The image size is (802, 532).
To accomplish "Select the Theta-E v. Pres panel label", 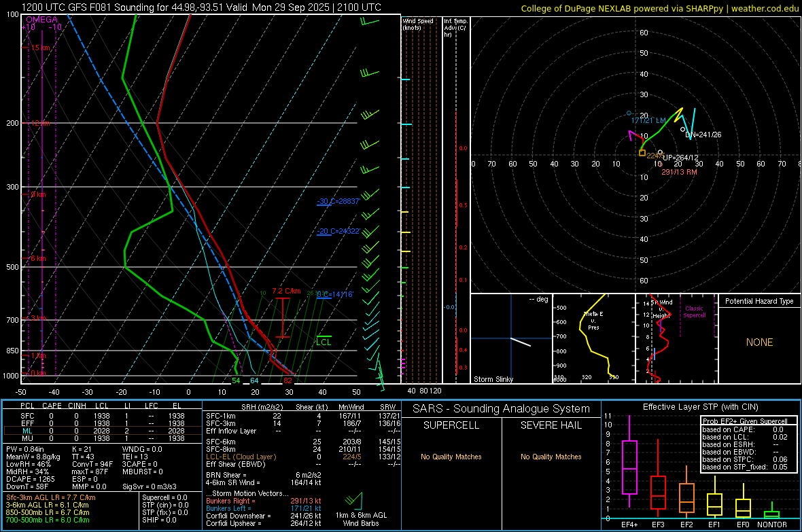I will point(593,320).
